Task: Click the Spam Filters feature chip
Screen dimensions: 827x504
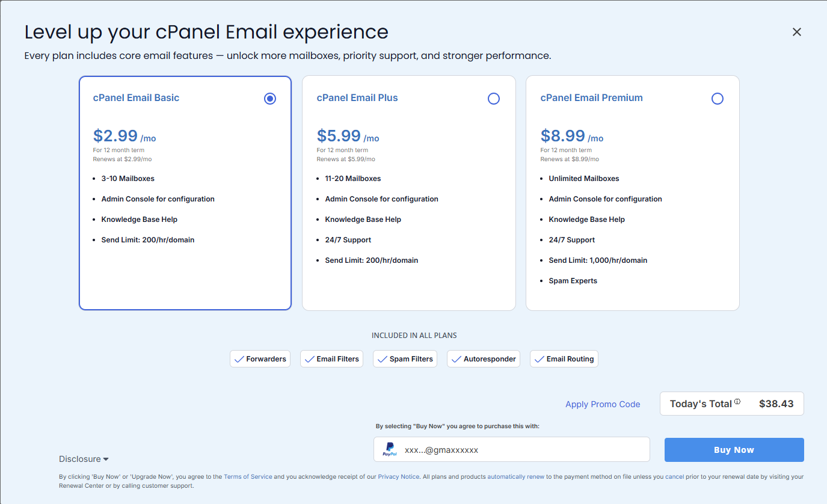Action: (405, 359)
